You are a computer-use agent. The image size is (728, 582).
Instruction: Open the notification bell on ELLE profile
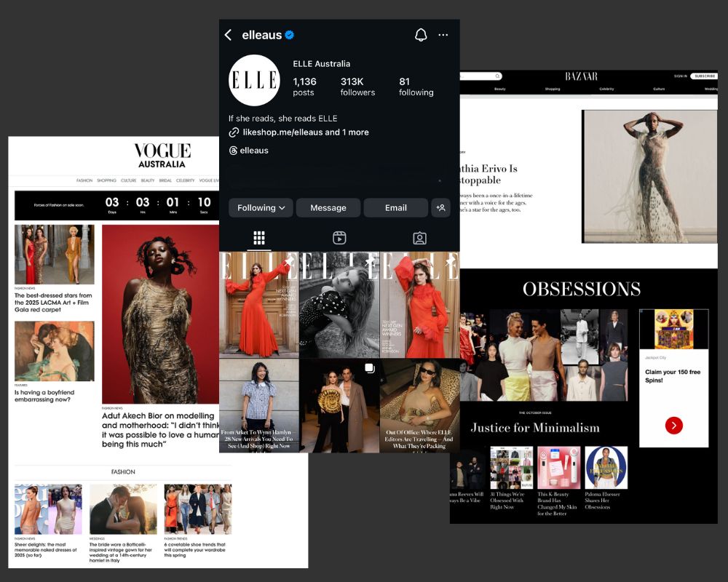pyautogui.click(x=421, y=35)
